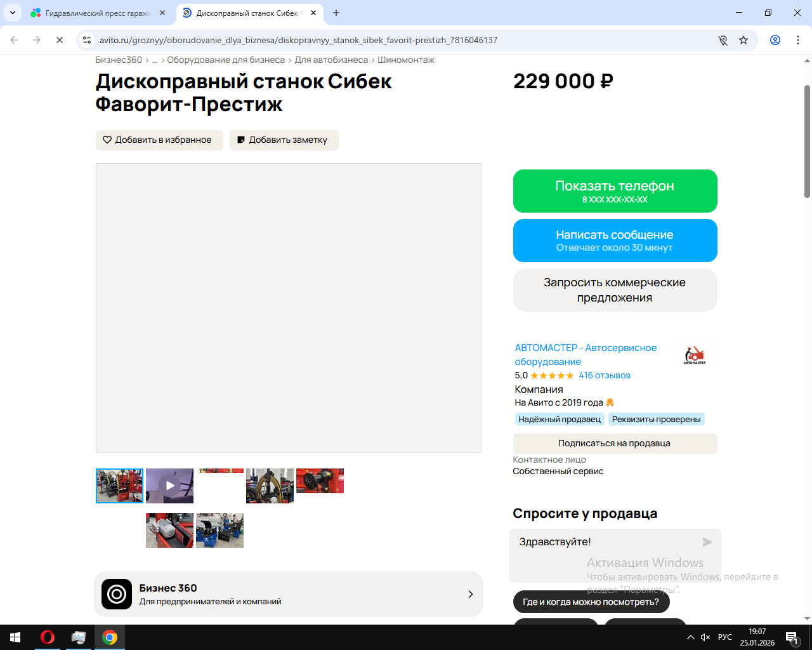Mute-state volume icon in the system tray

pyautogui.click(x=705, y=637)
